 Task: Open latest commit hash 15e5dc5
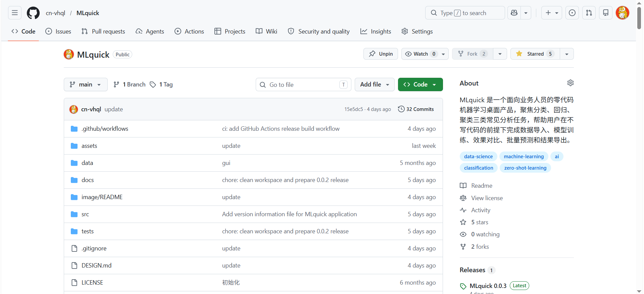354,109
